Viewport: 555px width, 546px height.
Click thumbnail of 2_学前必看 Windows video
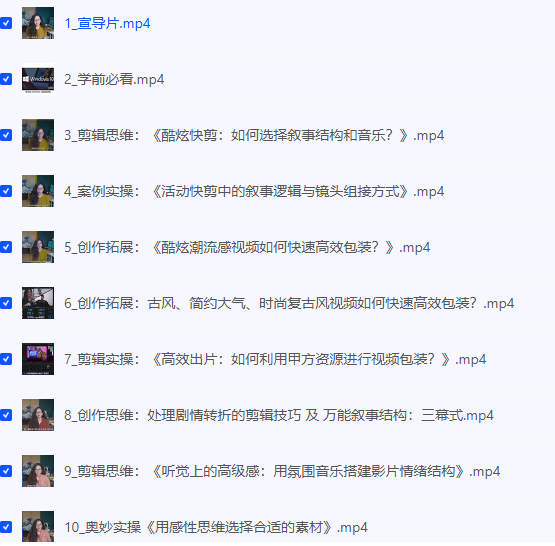coord(38,79)
